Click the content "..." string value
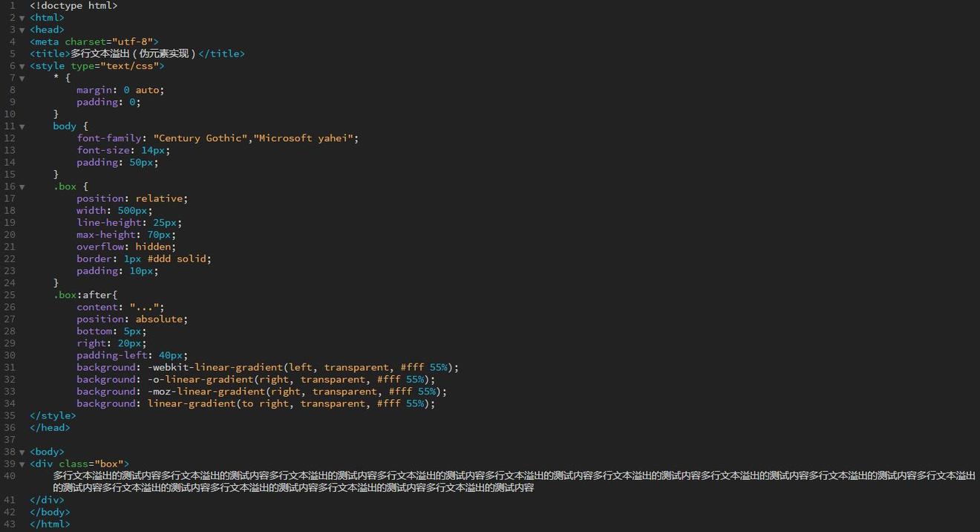This screenshot has height=532, width=980. pyautogui.click(x=146, y=307)
